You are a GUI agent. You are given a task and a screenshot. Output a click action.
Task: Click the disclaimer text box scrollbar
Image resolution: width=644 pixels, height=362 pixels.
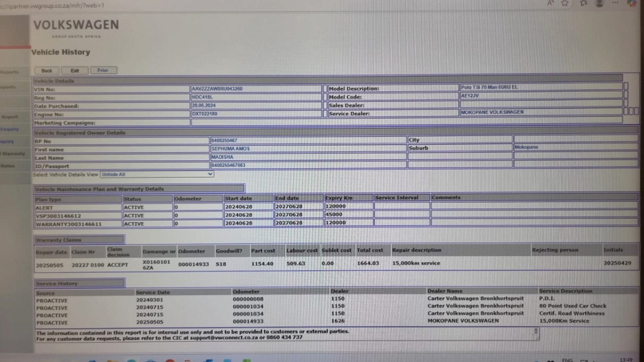pos(537,333)
